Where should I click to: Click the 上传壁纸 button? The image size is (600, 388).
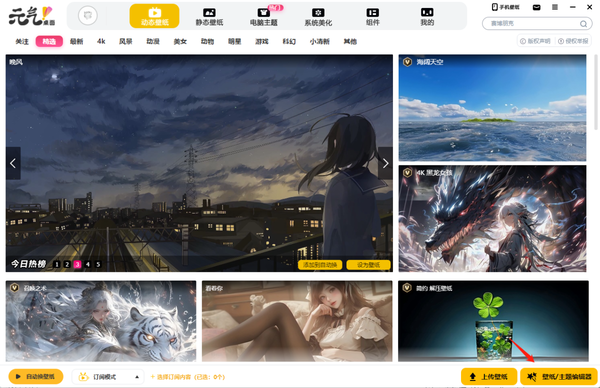[489, 377]
